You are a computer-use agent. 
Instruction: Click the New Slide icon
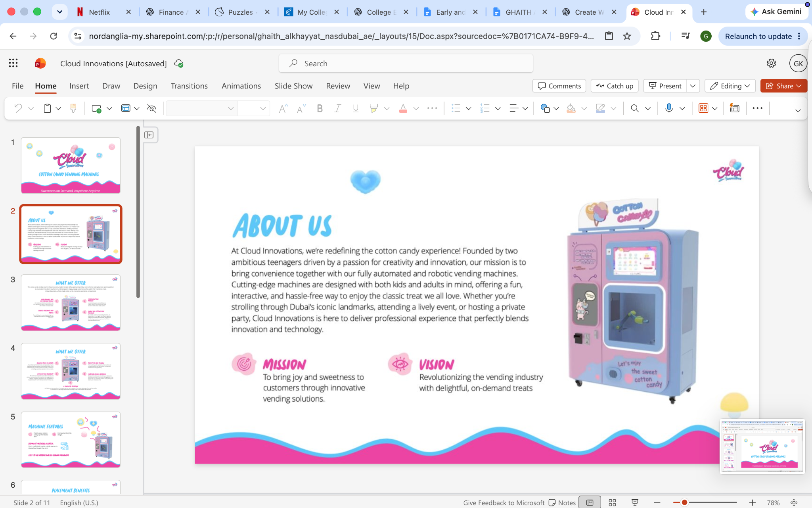pos(97,108)
